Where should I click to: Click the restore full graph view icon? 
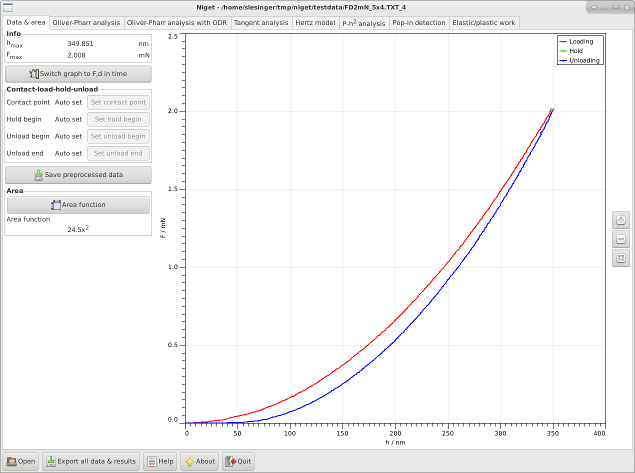[621, 258]
